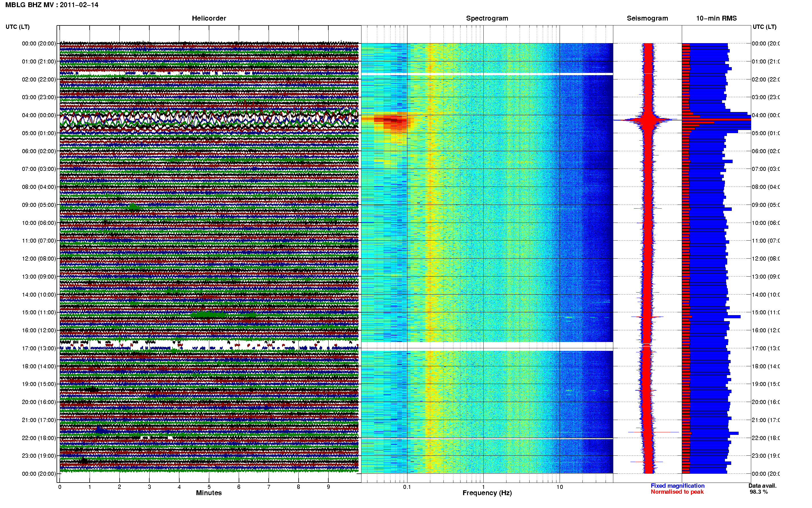Click the title 'MBLG BHZ MV : 2011-02-14'
Image resolution: width=812 pixels, height=508 pixels.
click(52, 5)
